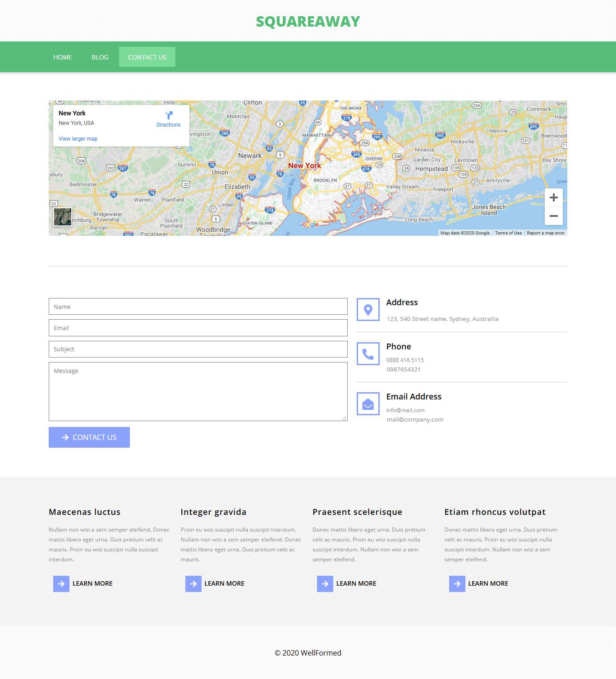Image resolution: width=616 pixels, height=679 pixels.
Task: Click LEARN MORE under Praesent scelerisque
Action: [x=356, y=584]
